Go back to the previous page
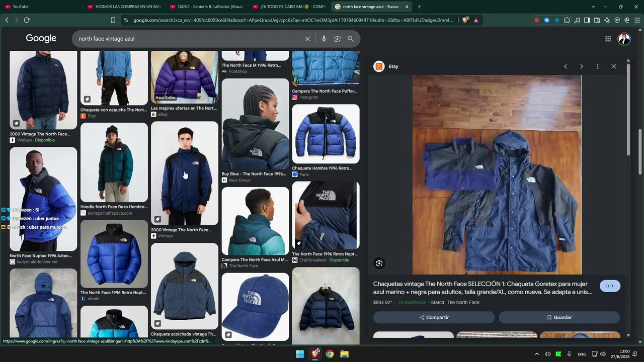644x362 pixels. [7, 20]
